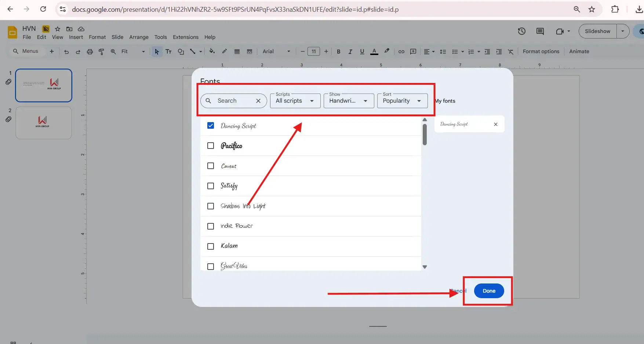
Task: Open the insert link icon
Action: (x=401, y=51)
